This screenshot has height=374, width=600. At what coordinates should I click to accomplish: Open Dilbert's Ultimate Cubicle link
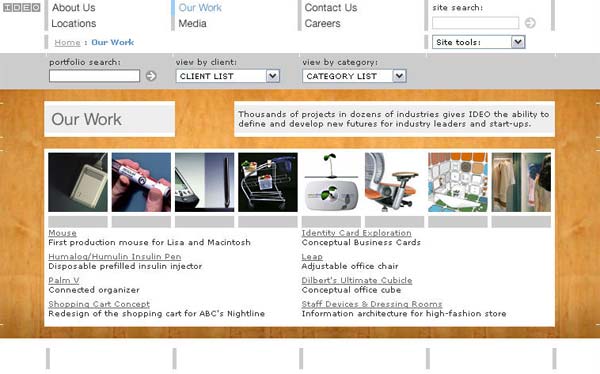(x=357, y=280)
